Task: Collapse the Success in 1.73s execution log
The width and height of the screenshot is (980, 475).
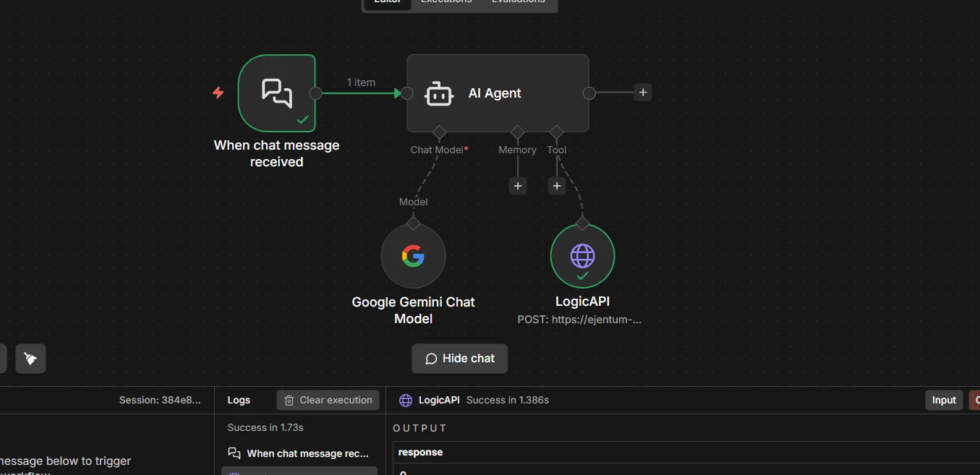Action: (x=264, y=427)
